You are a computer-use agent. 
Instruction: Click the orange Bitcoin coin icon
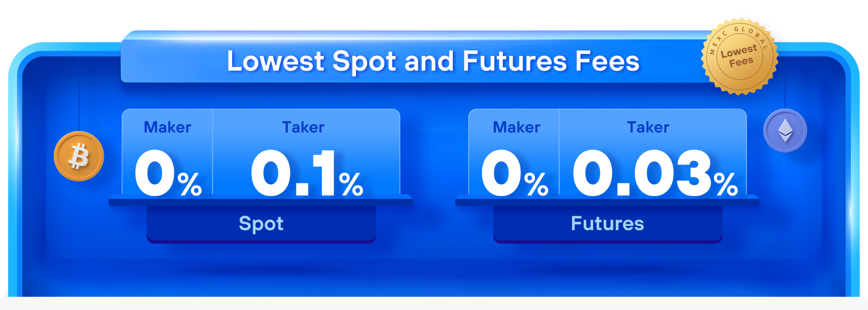(79, 156)
